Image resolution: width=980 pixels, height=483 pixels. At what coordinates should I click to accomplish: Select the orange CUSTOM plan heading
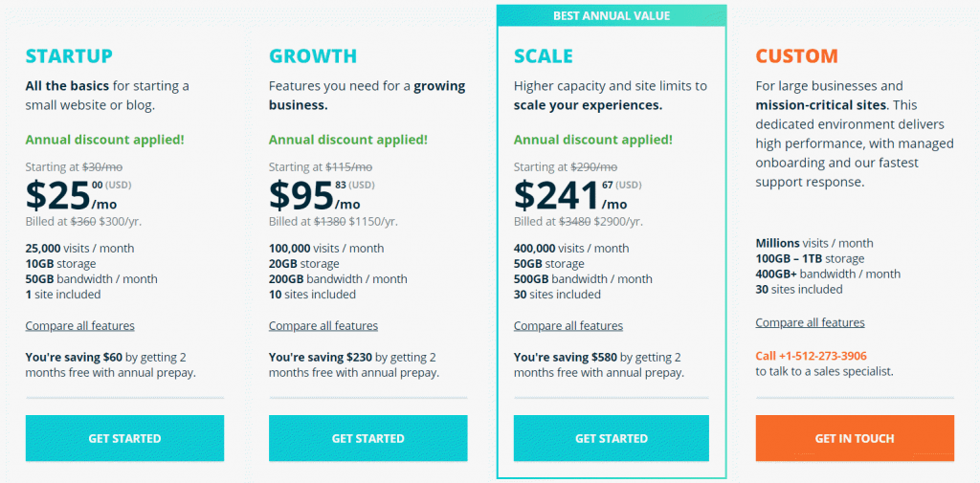pos(796,55)
